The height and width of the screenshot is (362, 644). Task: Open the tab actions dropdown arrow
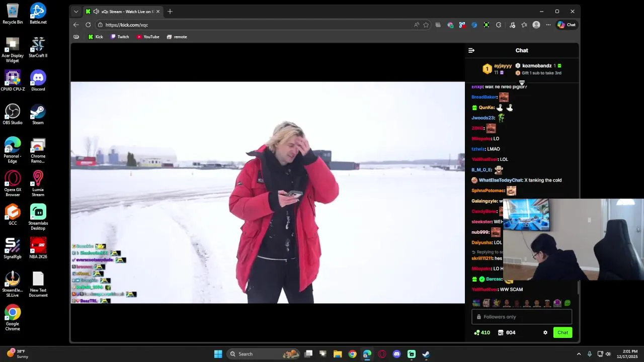pos(76,12)
